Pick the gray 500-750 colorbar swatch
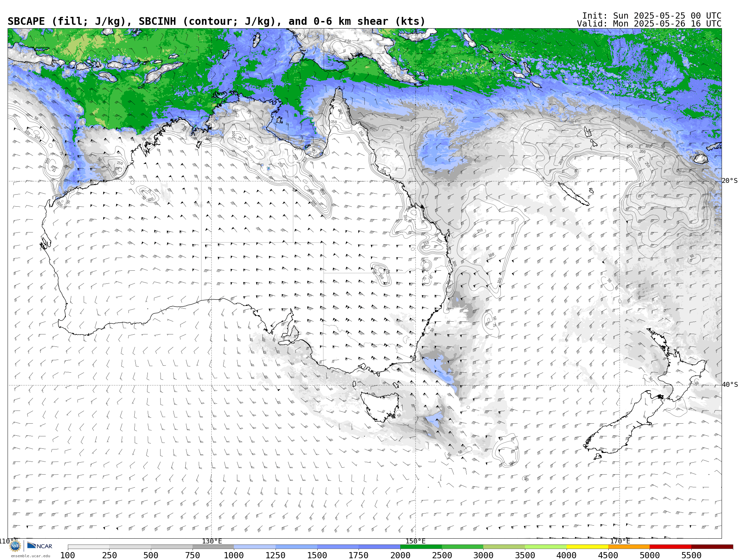Screen dimensions: 744x560 click(172, 547)
